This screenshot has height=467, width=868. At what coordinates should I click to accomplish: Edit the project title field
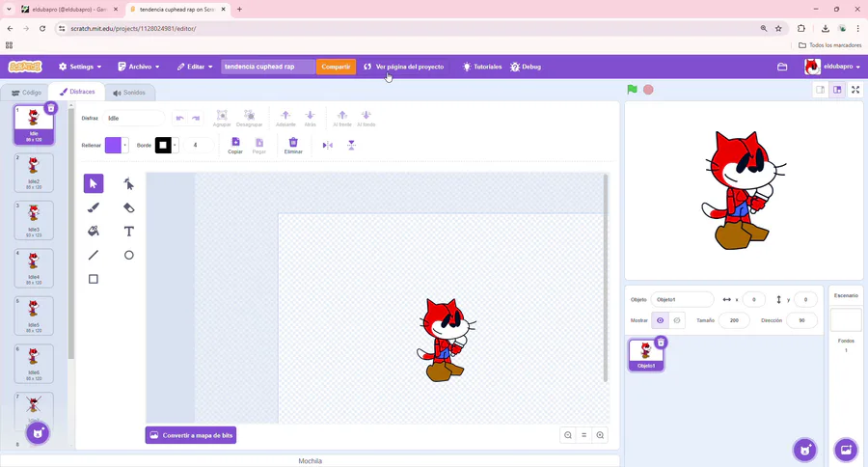268,67
